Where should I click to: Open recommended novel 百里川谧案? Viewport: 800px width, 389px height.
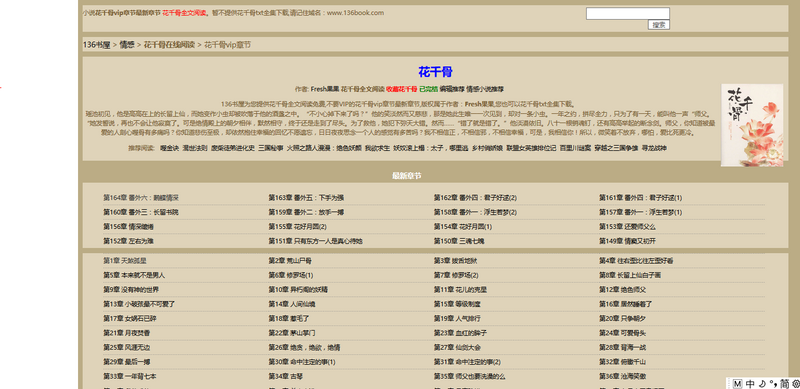point(575,149)
